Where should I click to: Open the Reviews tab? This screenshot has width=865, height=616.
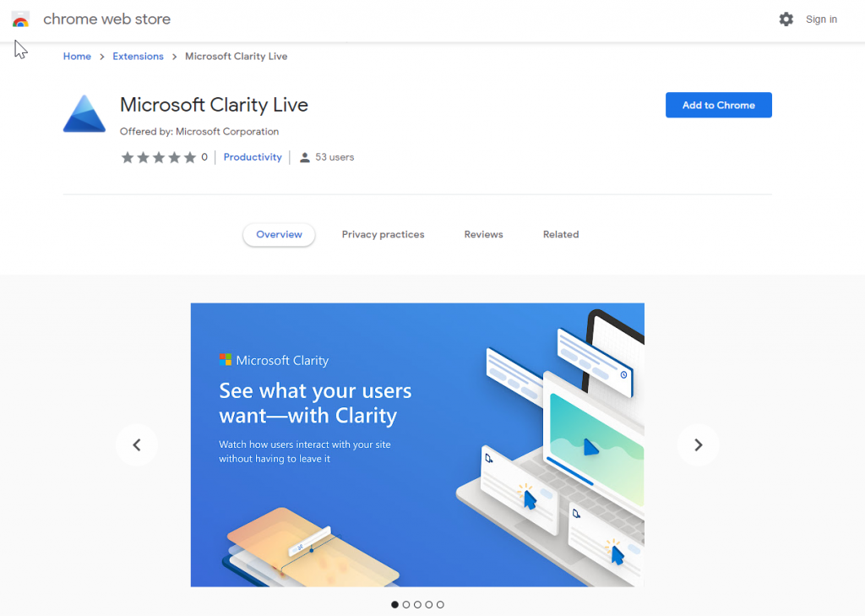483,235
